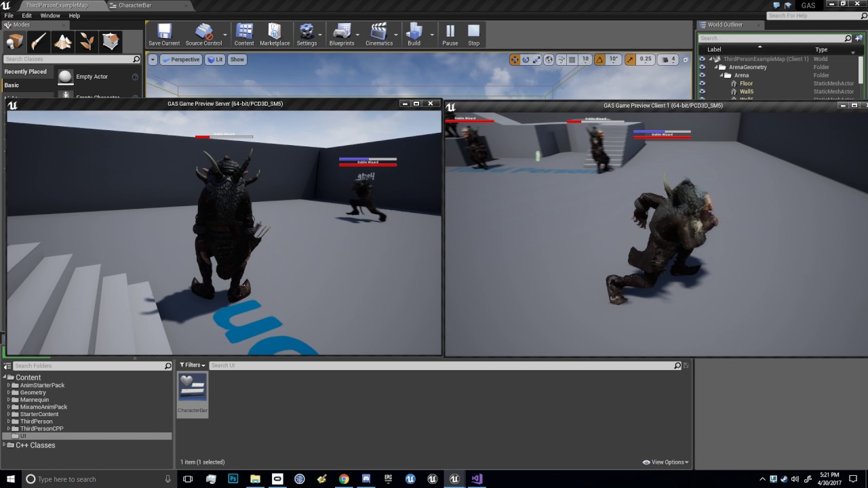Viewport: 868px width, 488px height.
Task: Open the Show viewport menu
Action: tap(237, 60)
